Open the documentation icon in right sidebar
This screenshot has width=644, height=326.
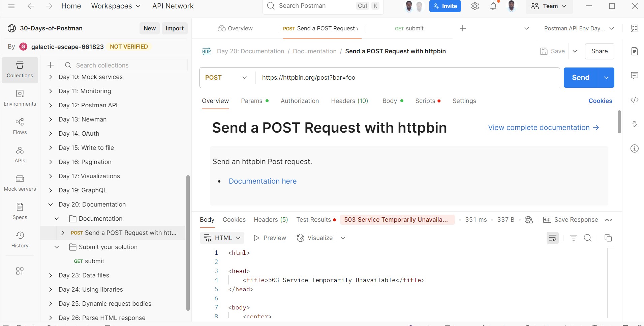pos(635,51)
